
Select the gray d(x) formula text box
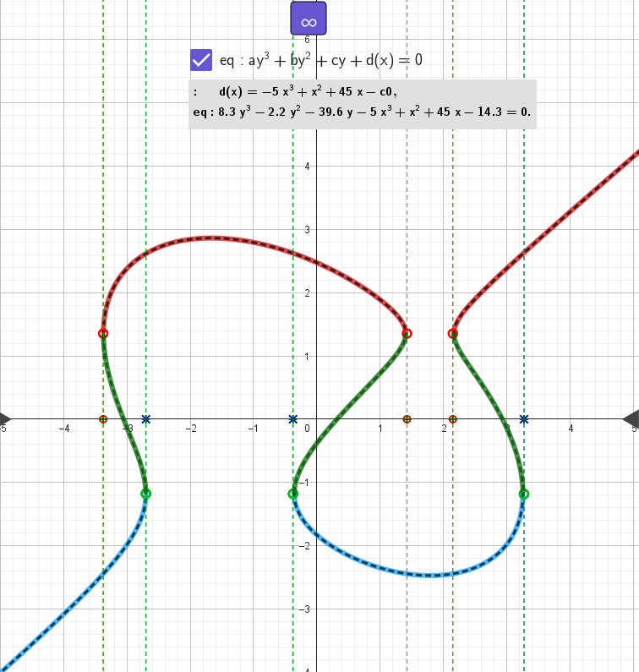point(362,104)
